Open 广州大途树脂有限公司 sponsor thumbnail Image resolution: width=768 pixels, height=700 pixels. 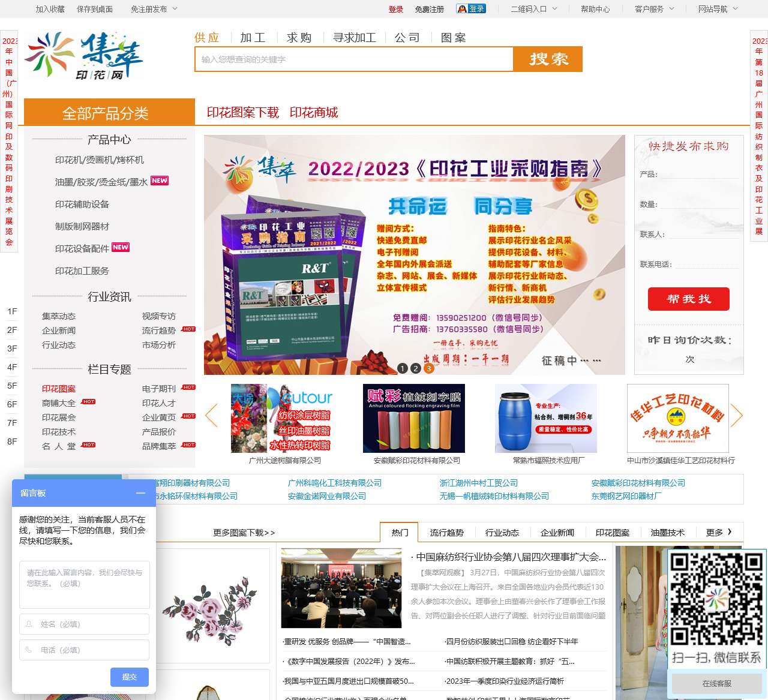pos(282,418)
